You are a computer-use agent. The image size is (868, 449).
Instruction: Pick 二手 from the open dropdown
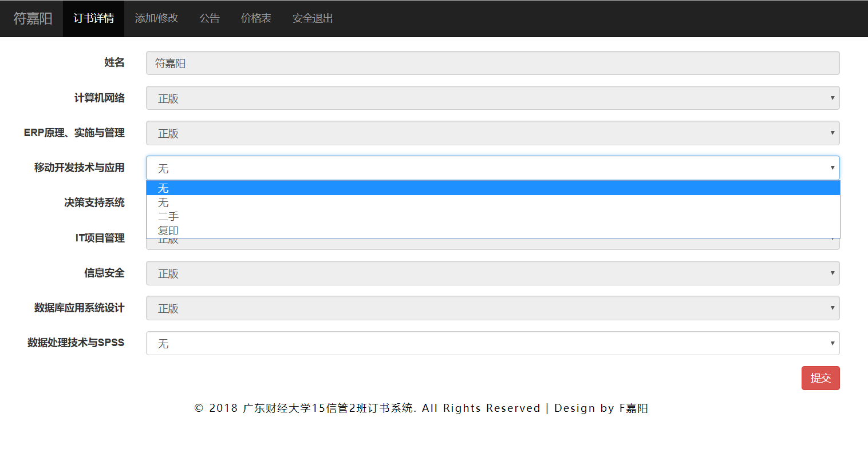pyautogui.click(x=492, y=216)
